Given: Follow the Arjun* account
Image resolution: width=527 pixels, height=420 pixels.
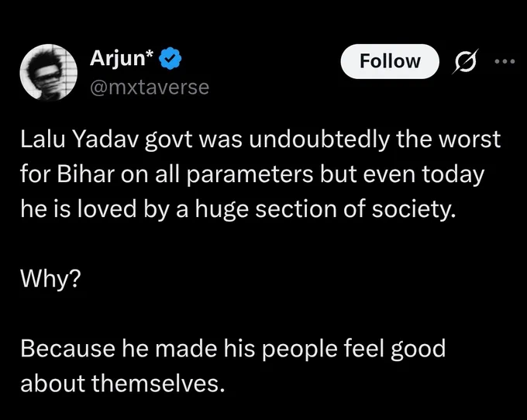Looking at the screenshot, I should [x=390, y=61].
